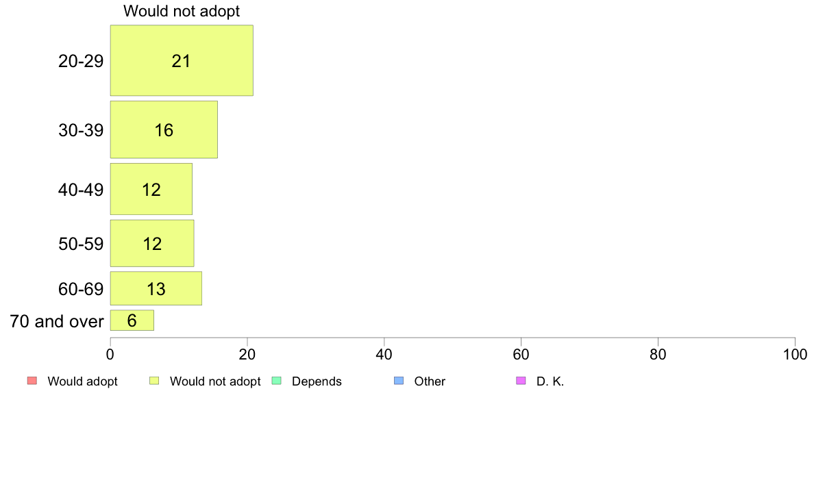Click the axis tick labeled 100

pyautogui.click(x=795, y=355)
